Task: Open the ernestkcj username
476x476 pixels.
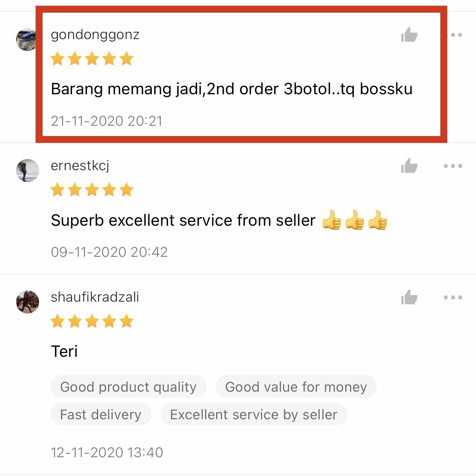Action: coord(80,166)
